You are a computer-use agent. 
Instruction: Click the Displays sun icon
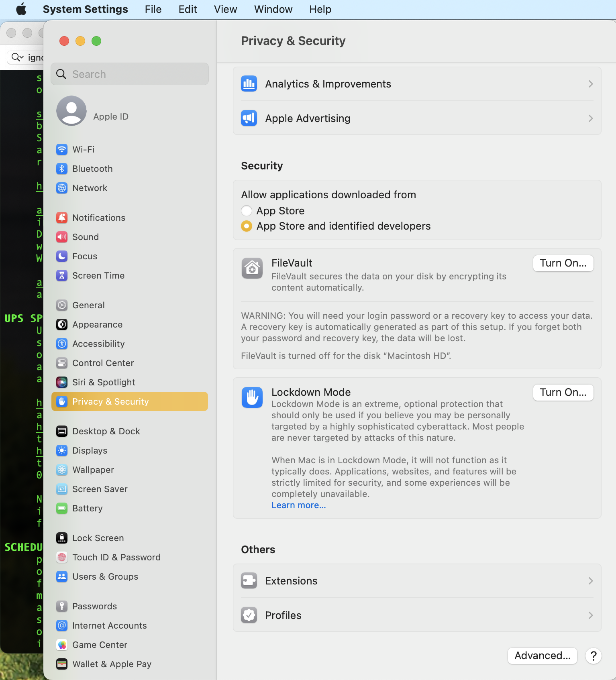(62, 450)
